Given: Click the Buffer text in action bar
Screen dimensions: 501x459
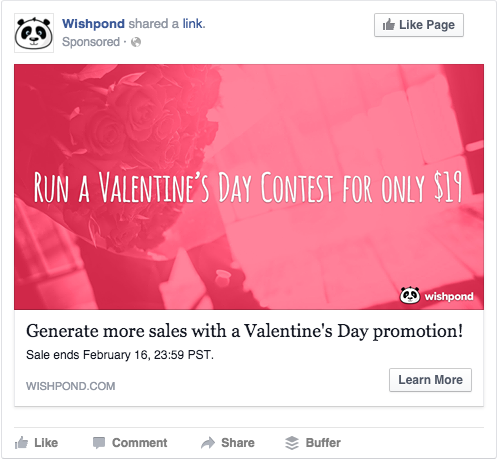Looking at the screenshot, I should click(323, 443).
